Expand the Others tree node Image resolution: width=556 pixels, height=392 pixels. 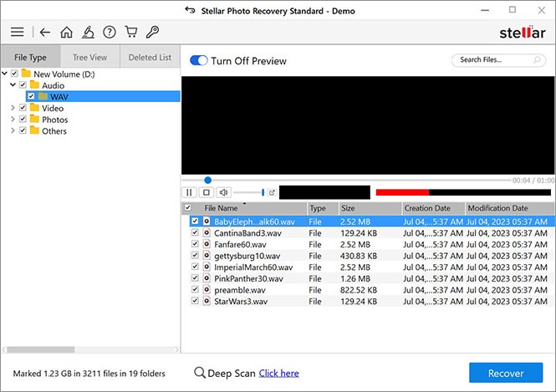pyautogui.click(x=13, y=130)
